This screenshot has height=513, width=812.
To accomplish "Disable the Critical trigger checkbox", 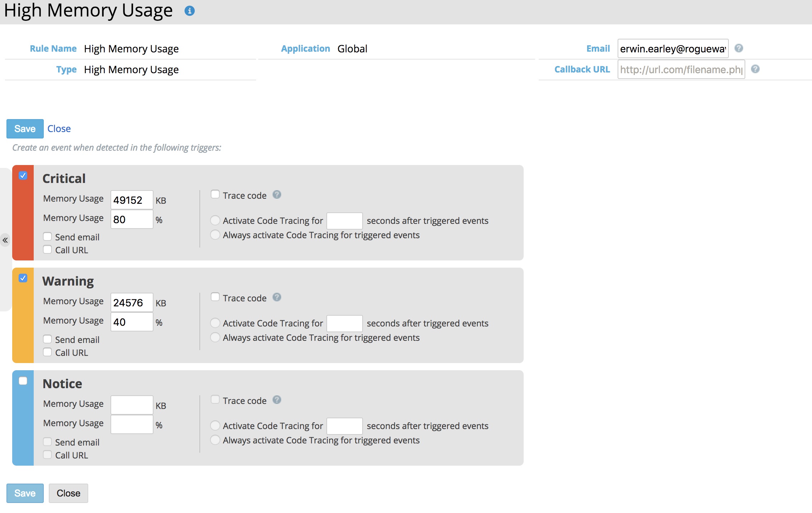I will pos(23,175).
